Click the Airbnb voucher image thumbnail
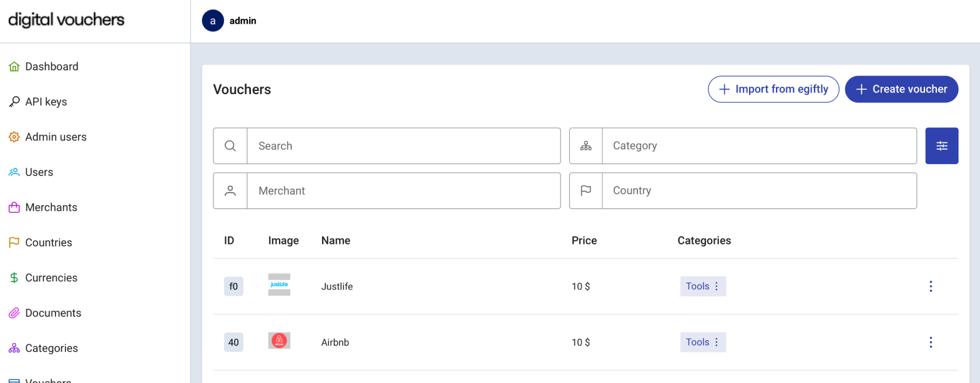 279,341
